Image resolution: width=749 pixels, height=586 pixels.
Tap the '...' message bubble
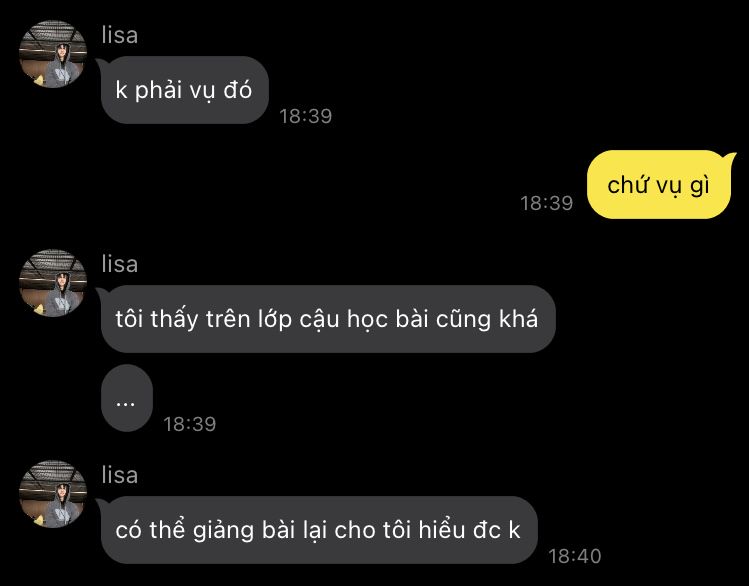(127, 398)
